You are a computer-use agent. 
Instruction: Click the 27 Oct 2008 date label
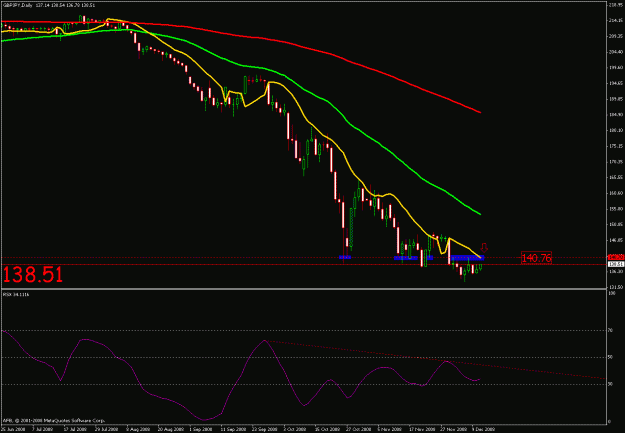point(358,429)
